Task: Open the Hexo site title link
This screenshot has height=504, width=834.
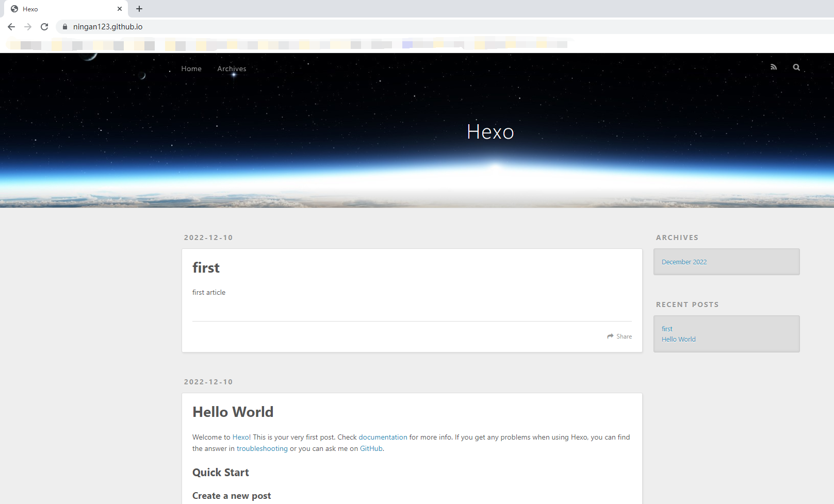Action: point(490,132)
